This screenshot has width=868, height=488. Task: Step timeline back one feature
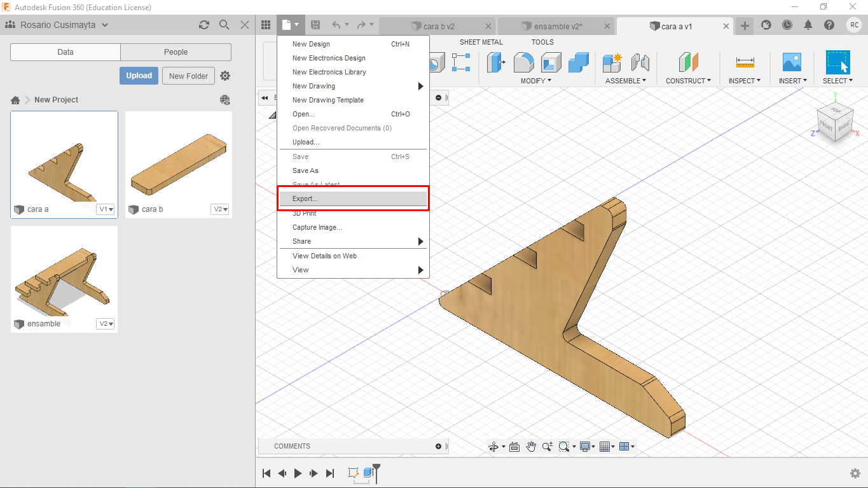pos(282,473)
